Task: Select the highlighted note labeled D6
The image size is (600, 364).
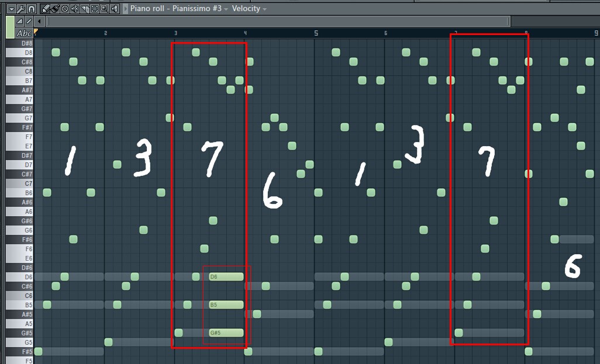Action: pos(226,277)
